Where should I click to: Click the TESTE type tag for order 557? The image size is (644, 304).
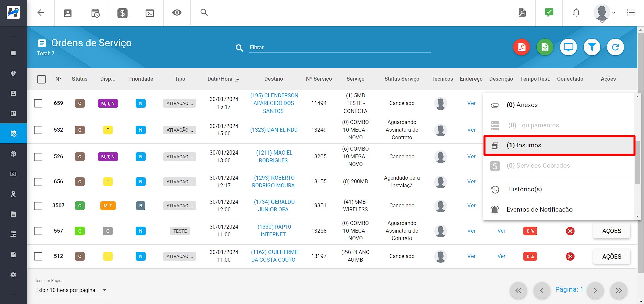point(180,231)
